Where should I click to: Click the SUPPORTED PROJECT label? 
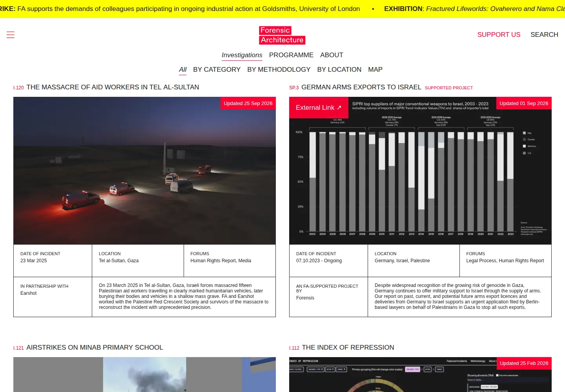[x=448, y=88]
